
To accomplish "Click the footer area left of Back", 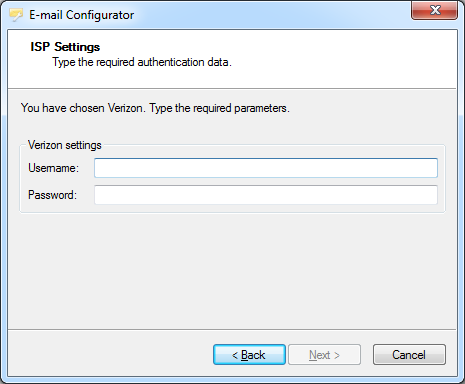I will (x=110, y=355).
